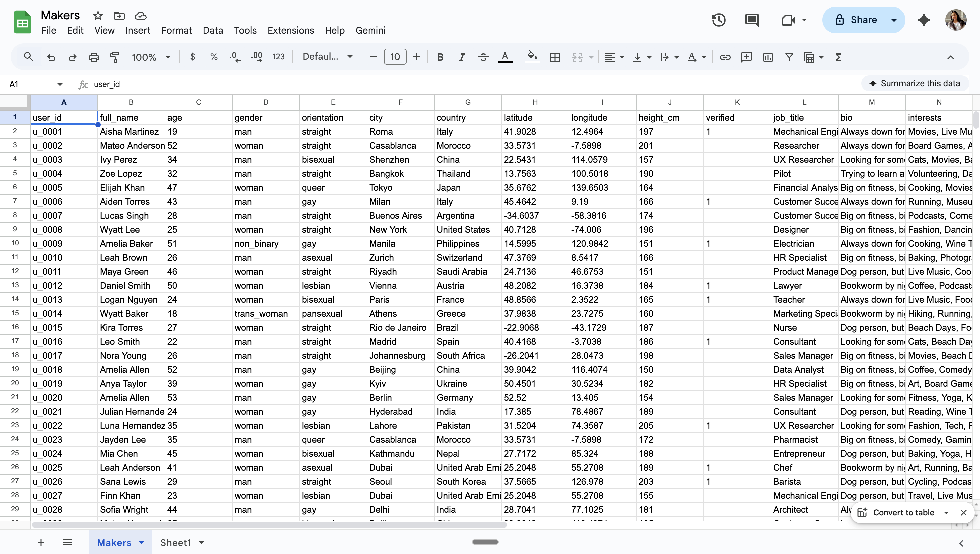
Task: Toggle strikethrough formatting
Action: click(483, 57)
